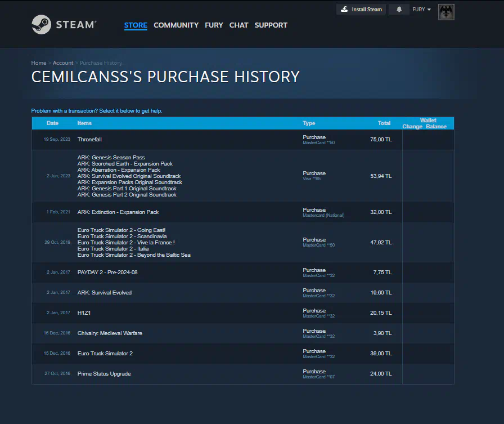
Task: Click the 27 Oct, 2016 date
Action: tap(57, 373)
